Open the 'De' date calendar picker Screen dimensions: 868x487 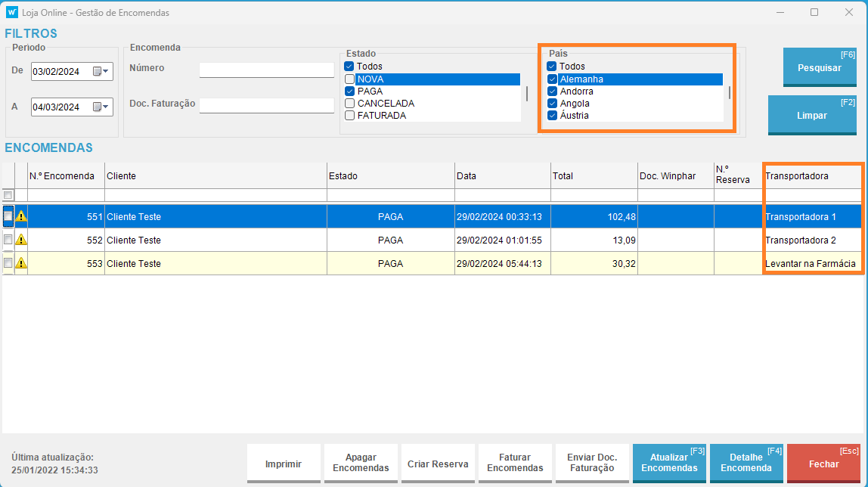tap(101, 72)
